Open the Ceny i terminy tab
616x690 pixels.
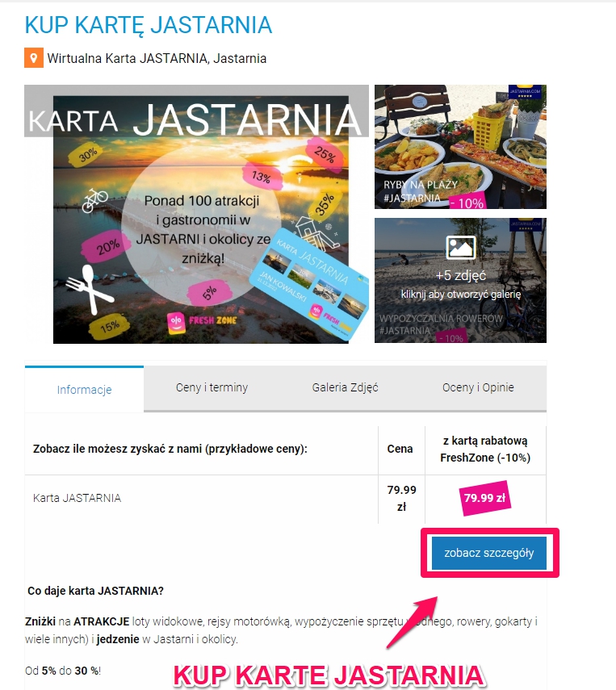(x=212, y=387)
